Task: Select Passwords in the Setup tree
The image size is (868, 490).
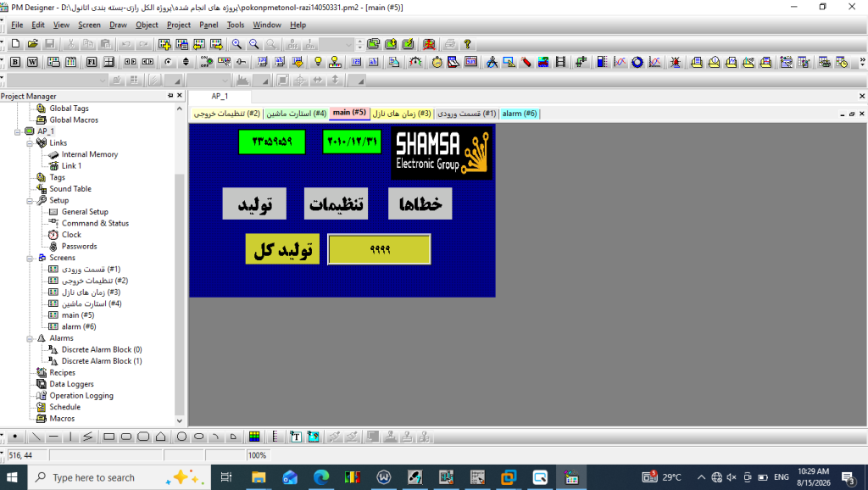Action: pyautogui.click(x=79, y=247)
